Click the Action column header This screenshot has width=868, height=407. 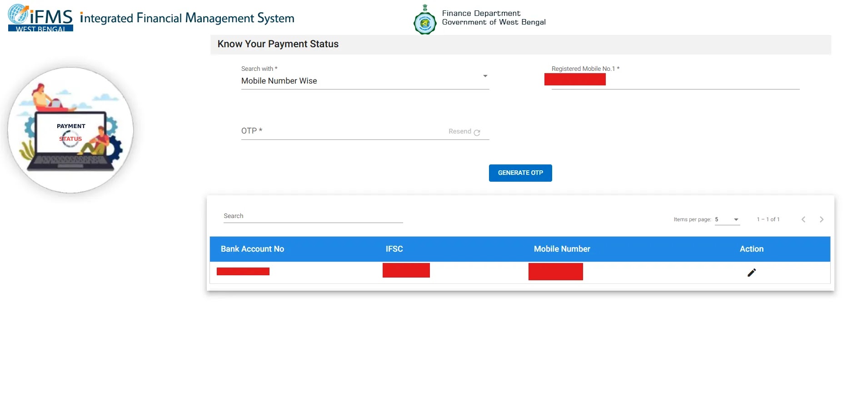click(752, 249)
